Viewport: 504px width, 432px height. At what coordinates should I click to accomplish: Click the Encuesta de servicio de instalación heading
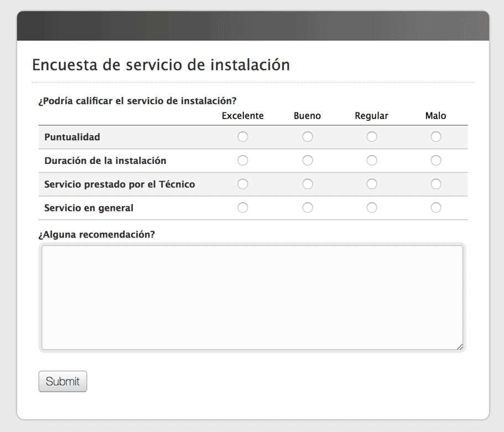coord(161,65)
